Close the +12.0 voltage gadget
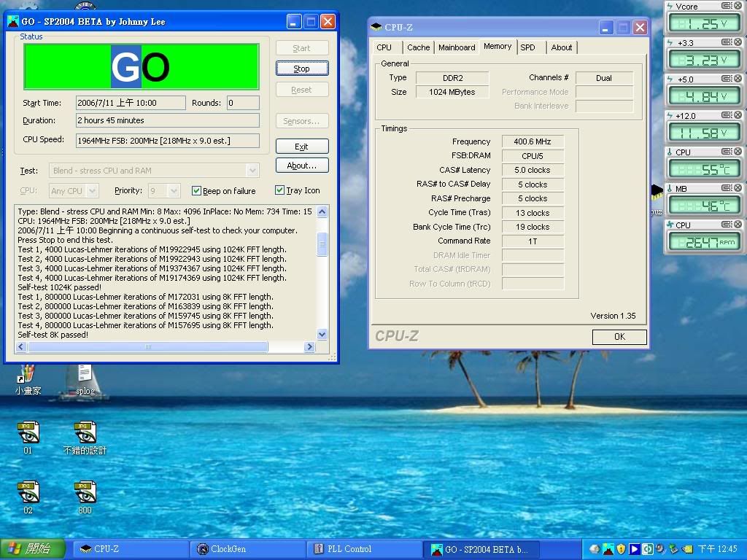The image size is (747, 560). (738, 115)
